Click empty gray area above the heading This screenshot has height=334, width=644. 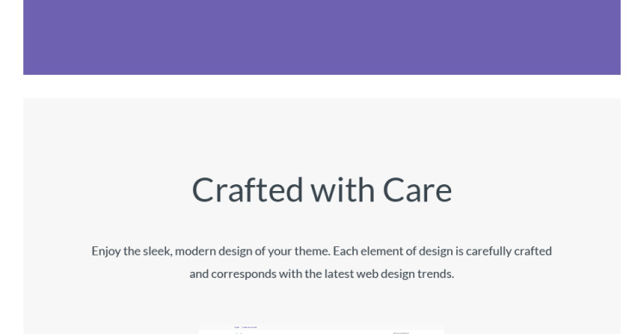pyautogui.click(x=322, y=135)
